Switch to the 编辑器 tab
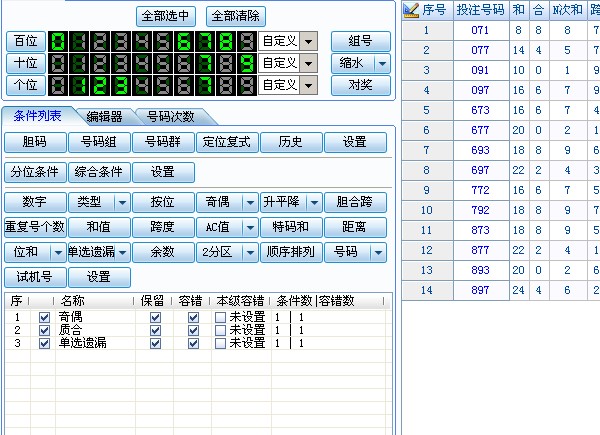 point(104,117)
